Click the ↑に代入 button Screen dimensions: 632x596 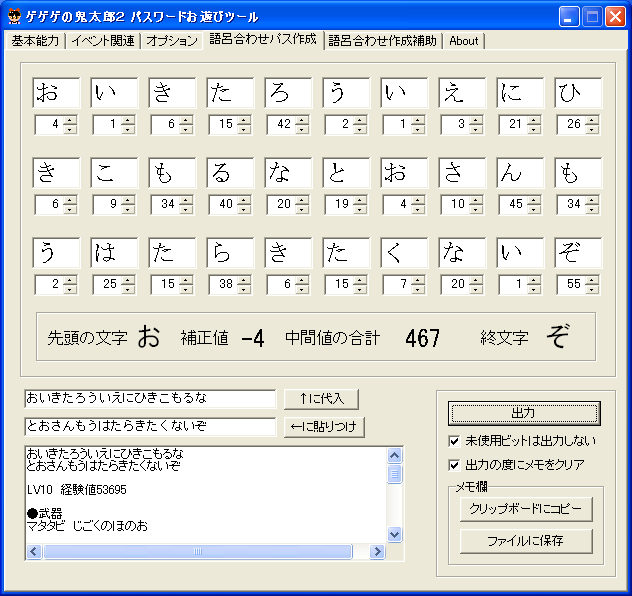pyautogui.click(x=321, y=399)
